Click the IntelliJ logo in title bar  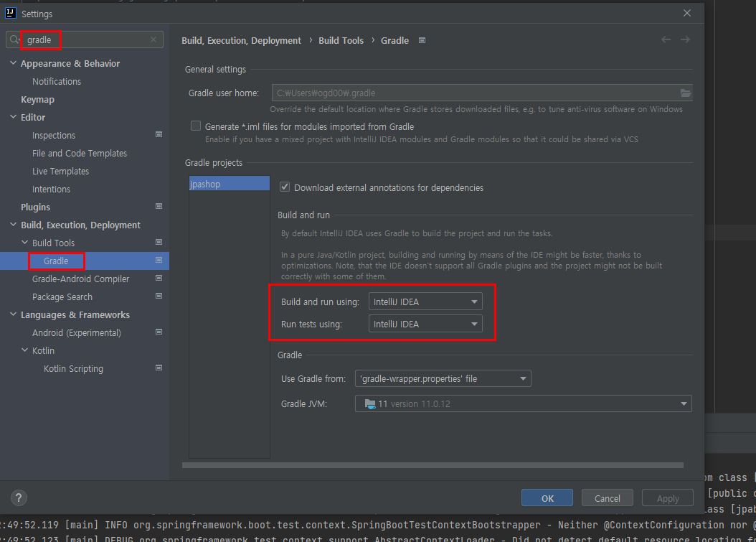click(11, 13)
